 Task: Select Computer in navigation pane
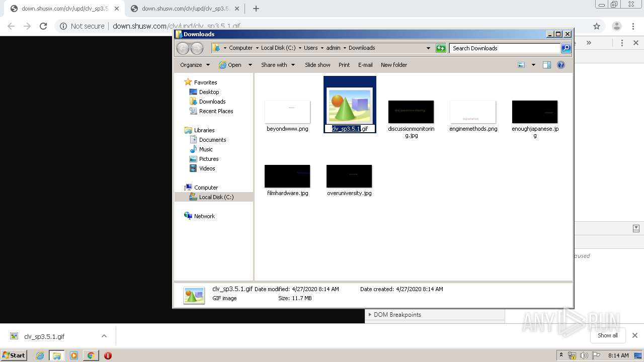coord(206,188)
